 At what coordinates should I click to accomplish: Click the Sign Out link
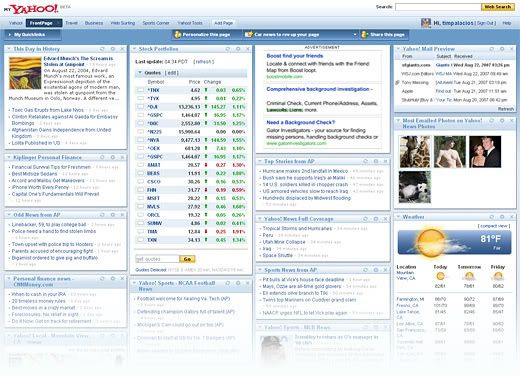tap(486, 23)
